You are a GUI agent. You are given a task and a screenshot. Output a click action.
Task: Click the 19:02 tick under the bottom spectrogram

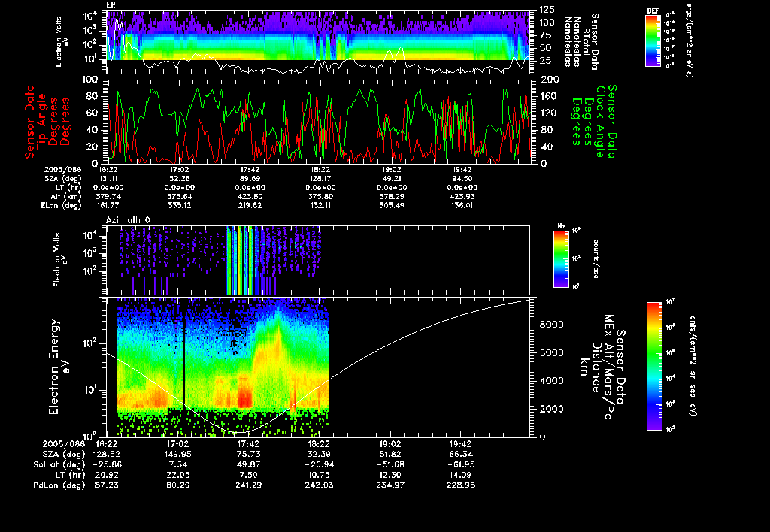(392, 444)
